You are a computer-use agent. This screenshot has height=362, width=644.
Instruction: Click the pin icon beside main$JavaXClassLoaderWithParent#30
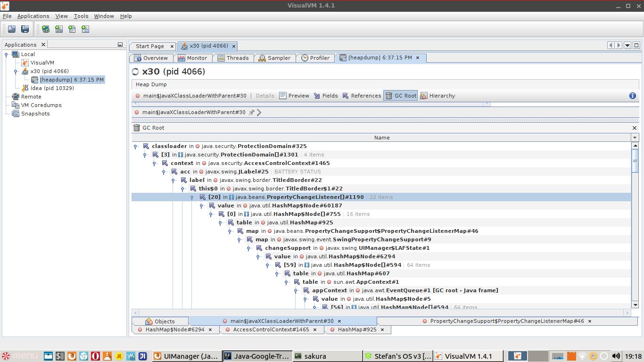click(x=252, y=113)
